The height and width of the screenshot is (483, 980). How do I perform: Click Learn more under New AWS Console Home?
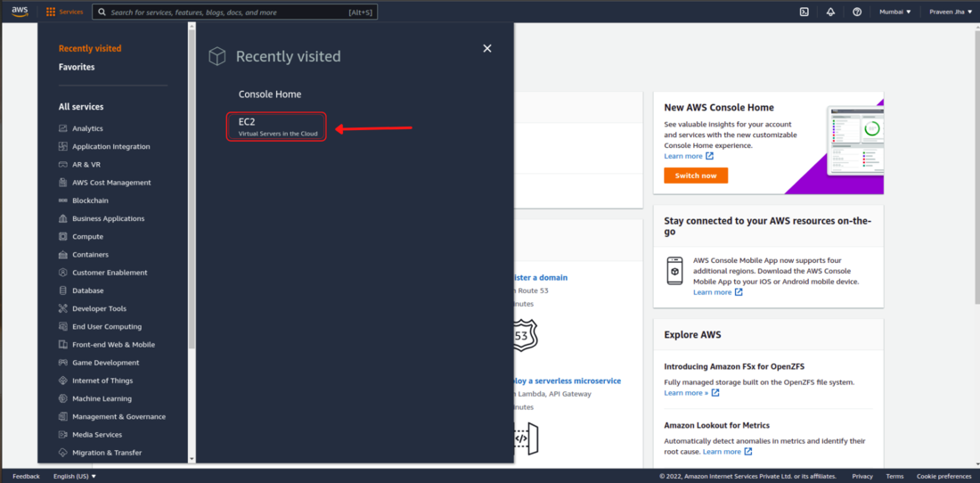(x=689, y=156)
